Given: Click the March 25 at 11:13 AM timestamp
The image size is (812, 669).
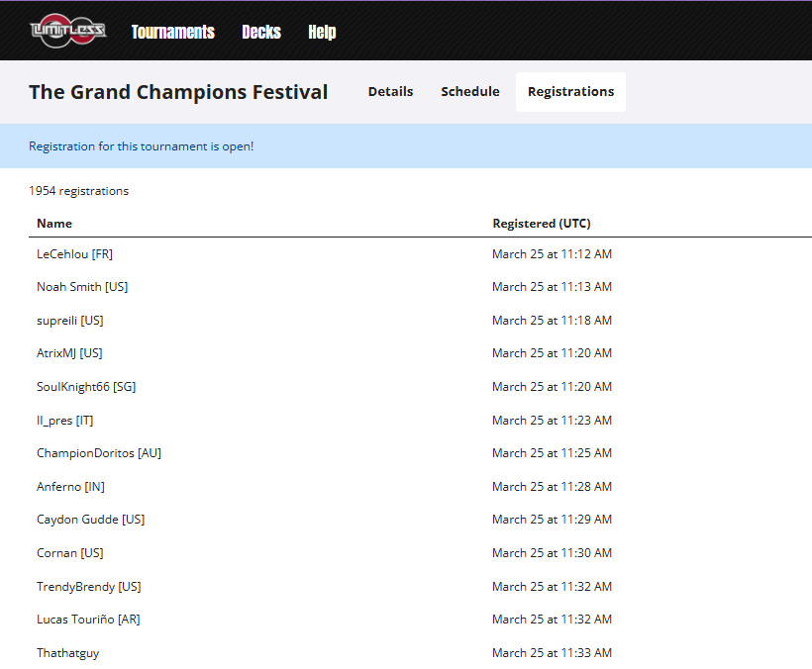Looking at the screenshot, I should tap(552, 287).
